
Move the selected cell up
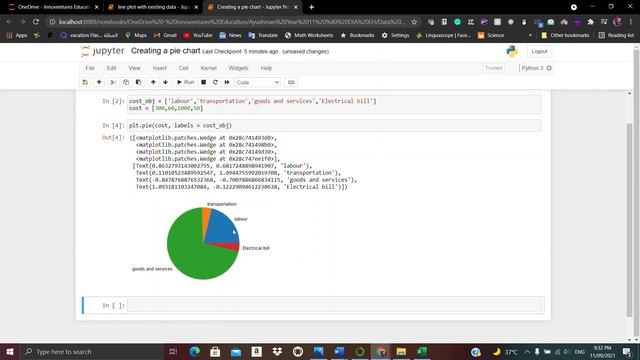tap(153, 82)
